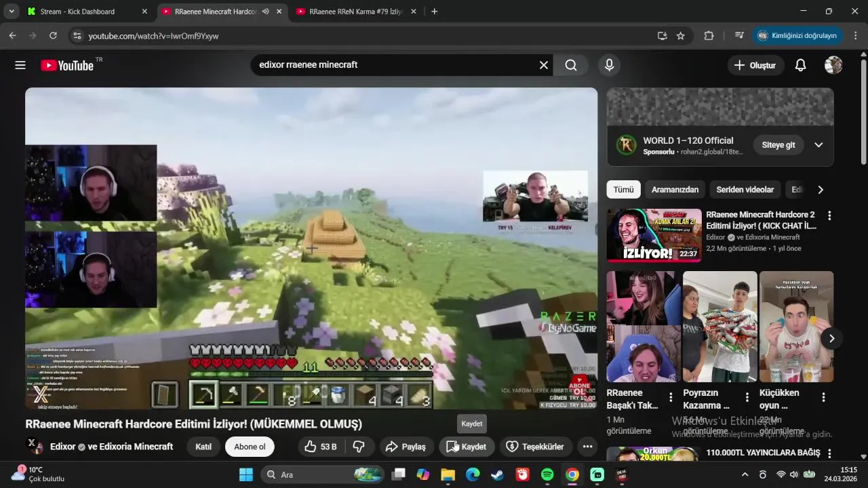Open the notifications bell
Image resolution: width=868 pixels, height=488 pixels.
[x=800, y=65]
